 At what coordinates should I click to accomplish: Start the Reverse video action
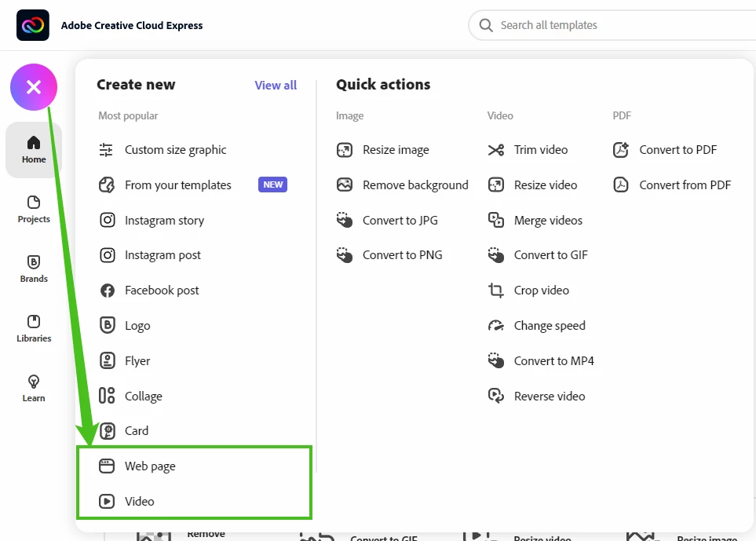coord(550,396)
